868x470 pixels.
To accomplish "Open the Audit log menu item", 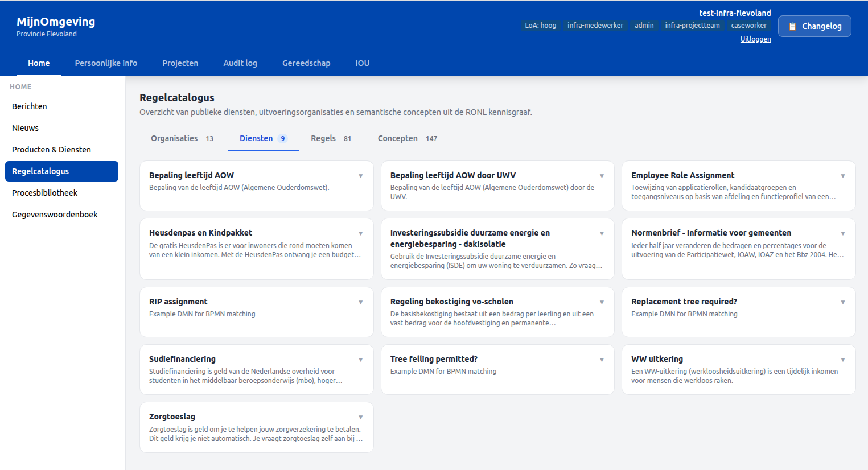I will coord(240,63).
